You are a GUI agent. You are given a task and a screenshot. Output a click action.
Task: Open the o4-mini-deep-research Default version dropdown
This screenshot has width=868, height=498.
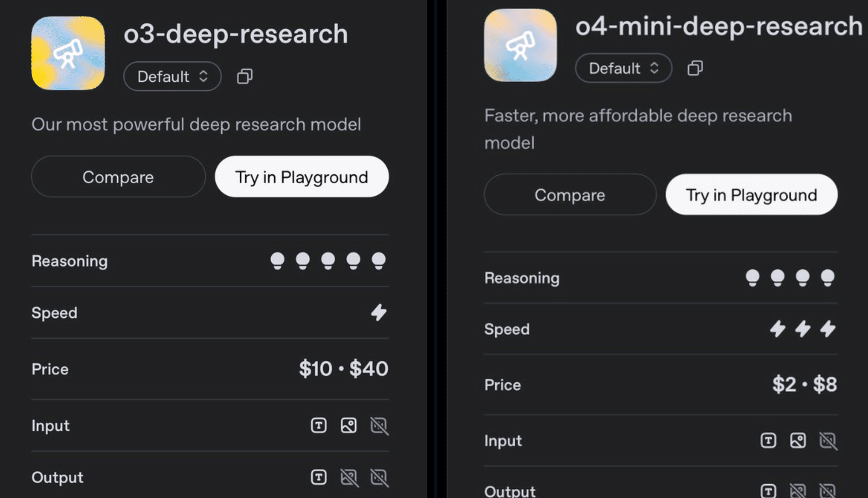623,68
